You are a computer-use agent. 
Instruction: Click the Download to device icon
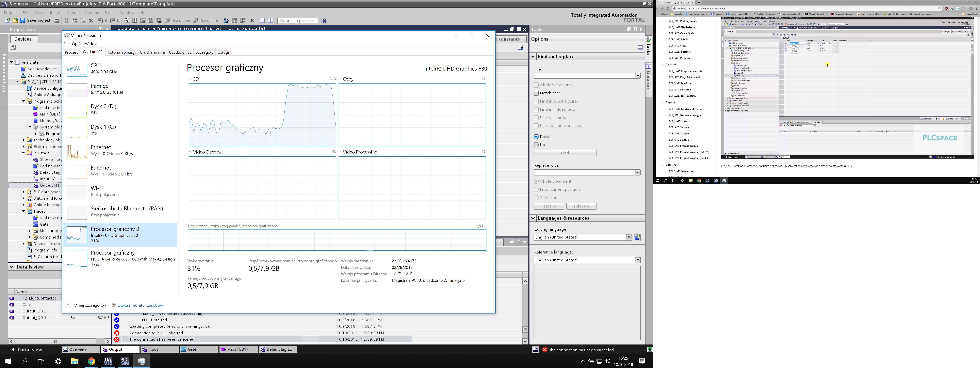tap(135, 21)
